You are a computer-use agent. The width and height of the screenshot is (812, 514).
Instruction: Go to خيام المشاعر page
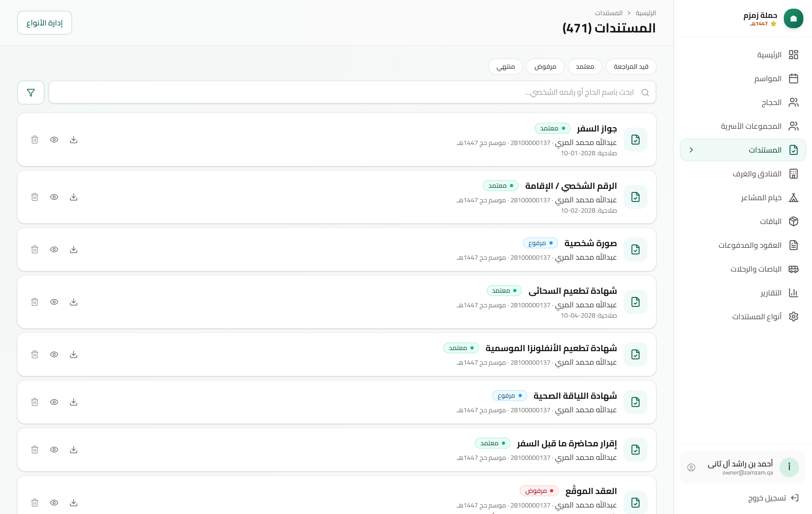[743, 197]
